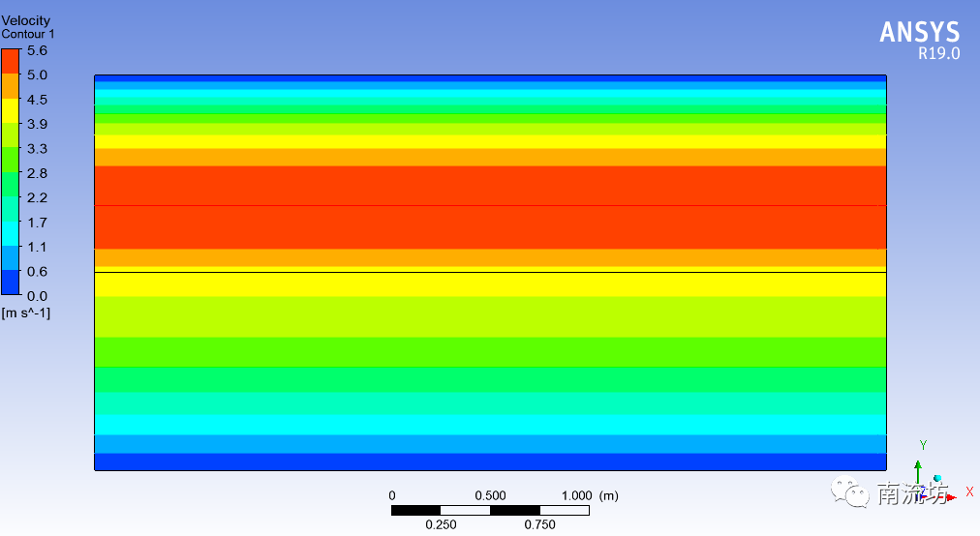Image resolution: width=980 pixels, height=536 pixels.
Task: Click the 3.3 legend value
Action: (x=37, y=149)
